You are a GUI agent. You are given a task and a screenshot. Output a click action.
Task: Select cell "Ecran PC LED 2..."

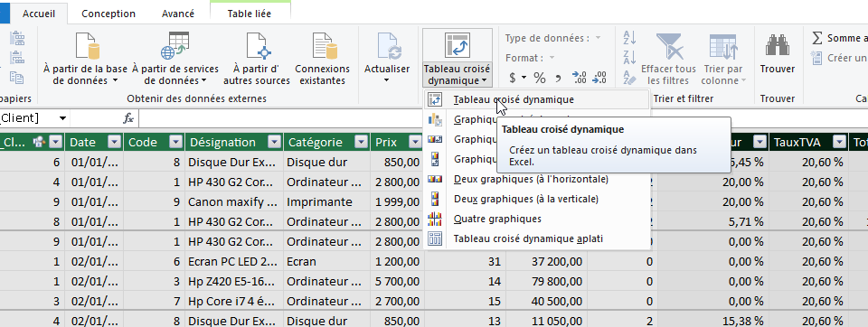click(233, 262)
